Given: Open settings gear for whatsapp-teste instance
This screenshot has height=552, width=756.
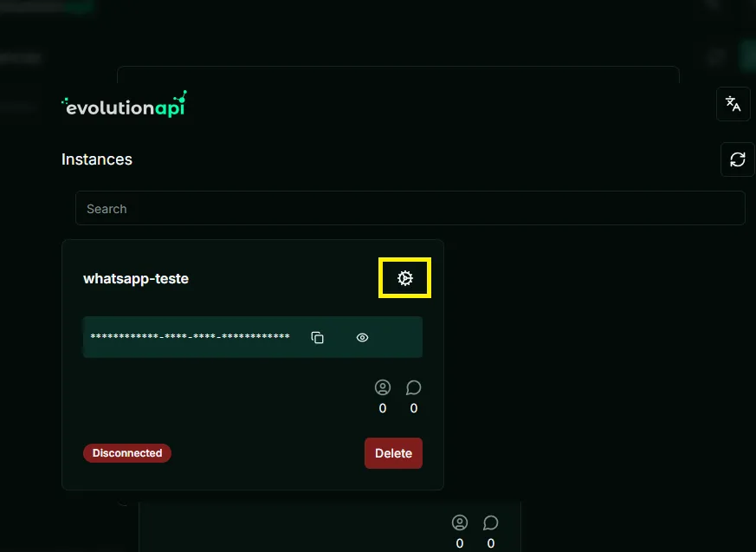Looking at the screenshot, I should [x=405, y=278].
